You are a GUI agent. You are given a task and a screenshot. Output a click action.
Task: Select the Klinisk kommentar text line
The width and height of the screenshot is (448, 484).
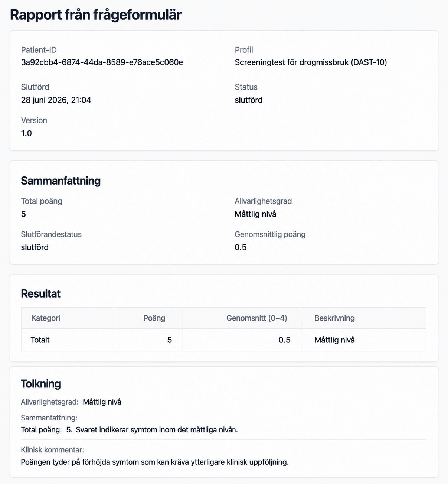(155, 462)
